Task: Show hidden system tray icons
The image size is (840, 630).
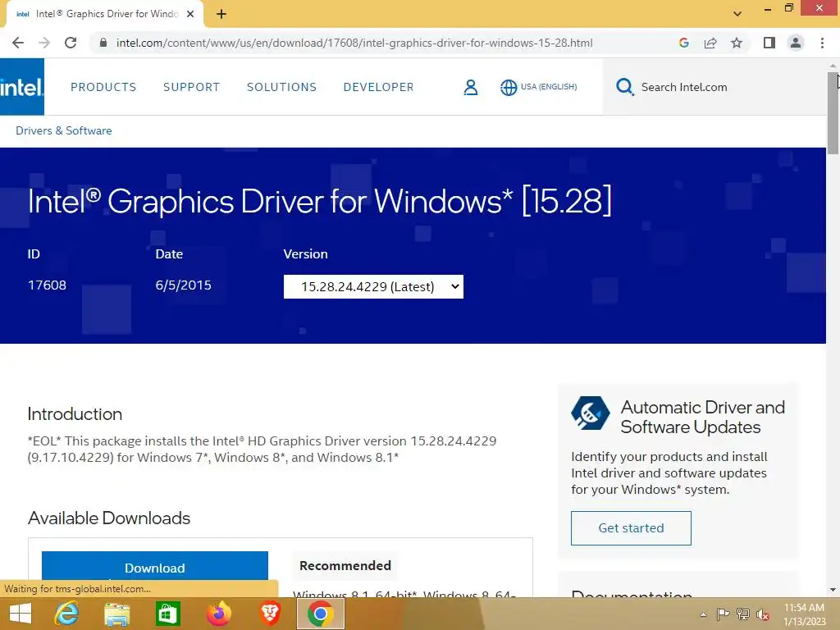Action: point(703,614)
